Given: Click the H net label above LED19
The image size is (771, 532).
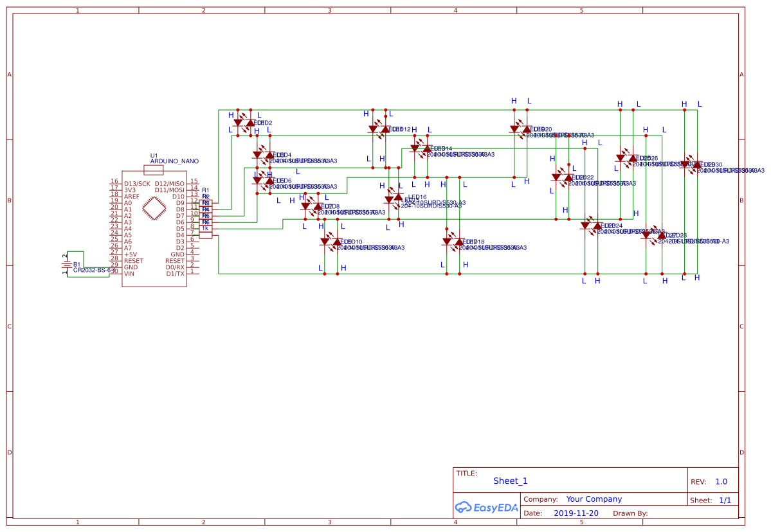Looking at the screenshot, I should [x=512, y=101].
